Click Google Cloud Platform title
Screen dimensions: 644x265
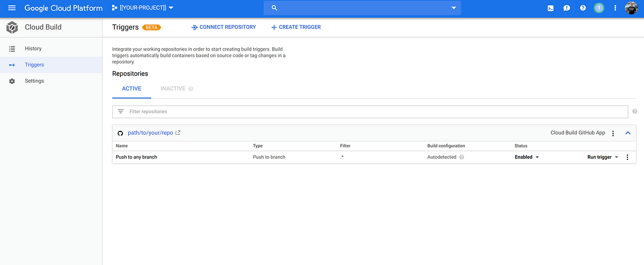coord(63,8)
